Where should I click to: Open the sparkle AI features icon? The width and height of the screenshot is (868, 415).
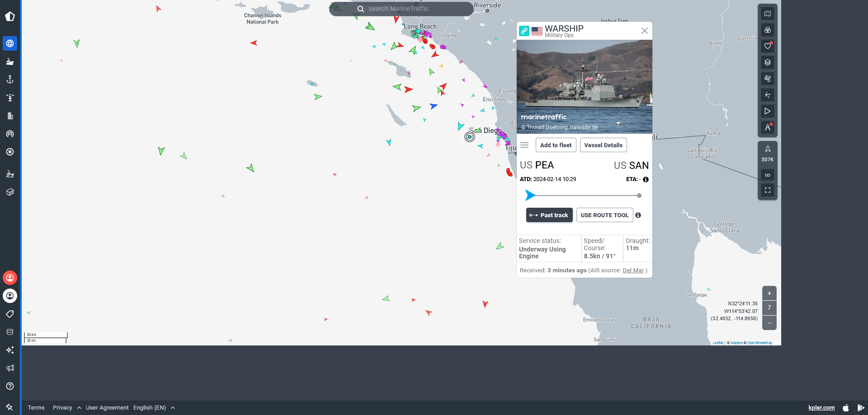(10, 350)
